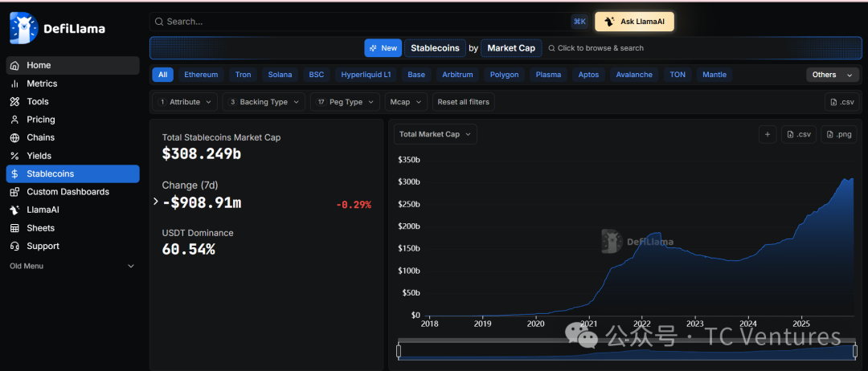Open the Backing Type filter dropdown
The width and height of the screenshot is (868, 371).
click(264, 102)
